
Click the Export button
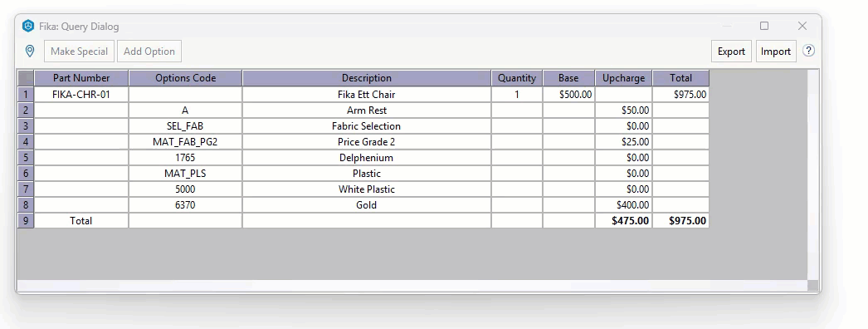[731, 52]
